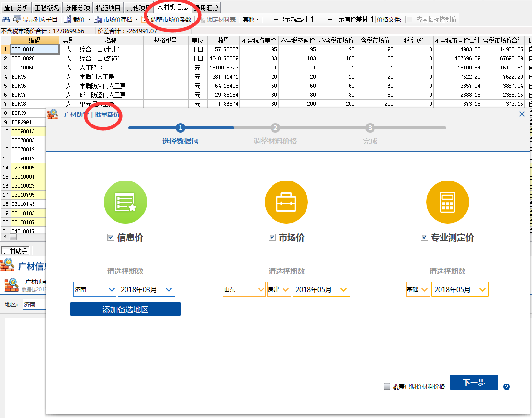Enable 只显示有价差材料 checkbox
Image resolution: width=532 pixels, height=418 pixels.
(x=321, y=19)
